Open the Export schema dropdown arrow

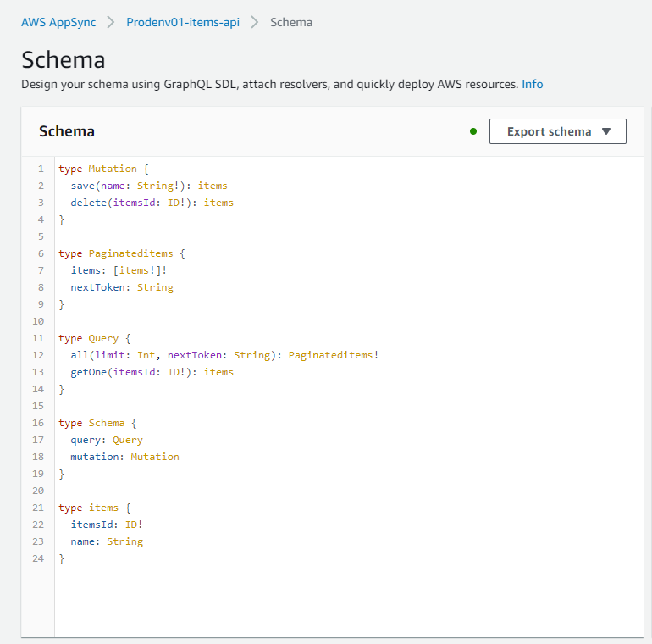click(x=606, y=131)
